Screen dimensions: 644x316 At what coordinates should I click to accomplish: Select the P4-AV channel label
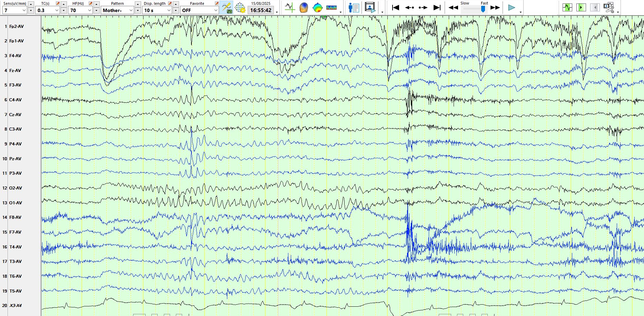15,144
